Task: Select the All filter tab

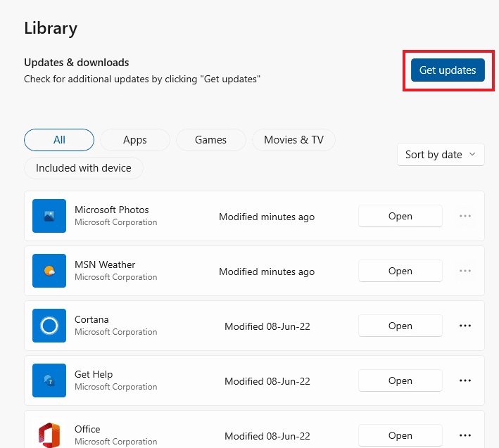Action: click(x=59, y=140)
